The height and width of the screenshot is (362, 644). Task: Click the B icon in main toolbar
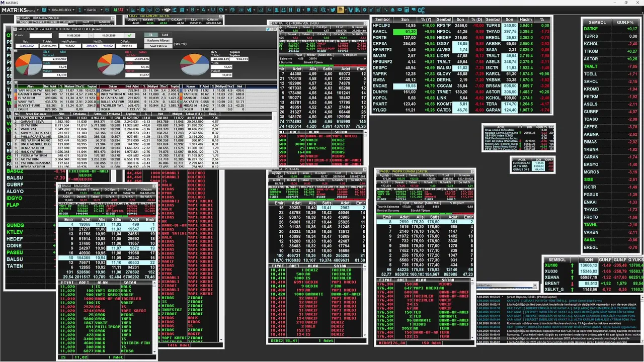pyautogui.click(x=192, y=10)
